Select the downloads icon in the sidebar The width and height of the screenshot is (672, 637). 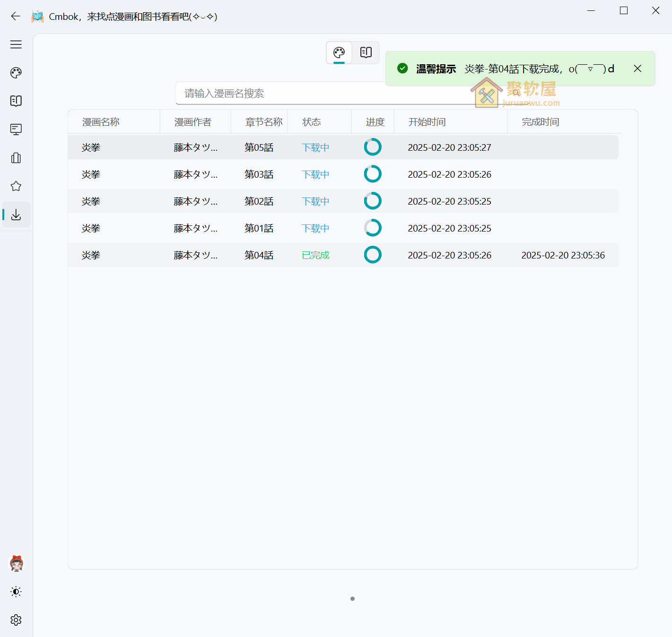tap(16, 214)
